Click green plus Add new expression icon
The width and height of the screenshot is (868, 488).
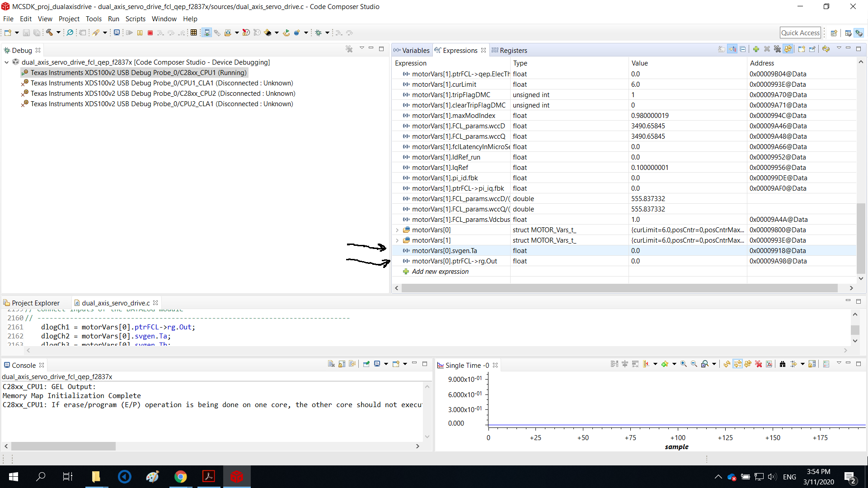[756, 49]
